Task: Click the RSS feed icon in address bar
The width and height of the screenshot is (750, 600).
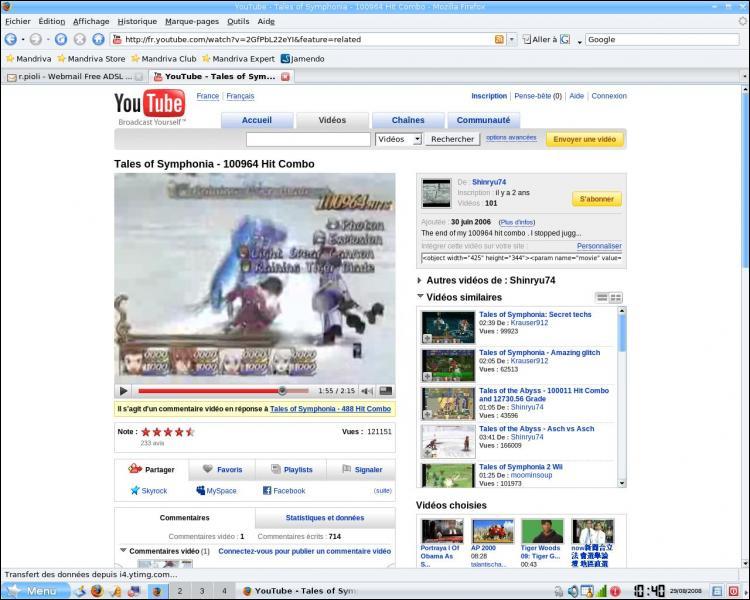Action: tap(499, 39)
